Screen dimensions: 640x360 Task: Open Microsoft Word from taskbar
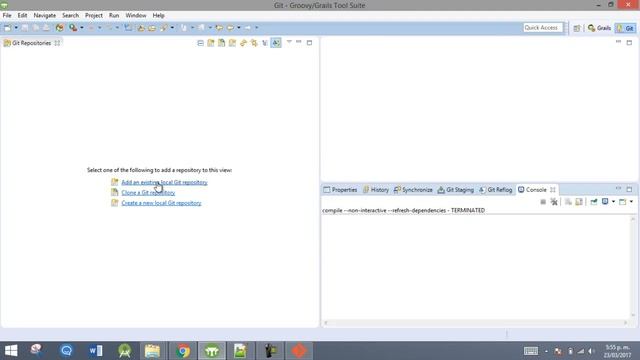click(x=96, y=351)
